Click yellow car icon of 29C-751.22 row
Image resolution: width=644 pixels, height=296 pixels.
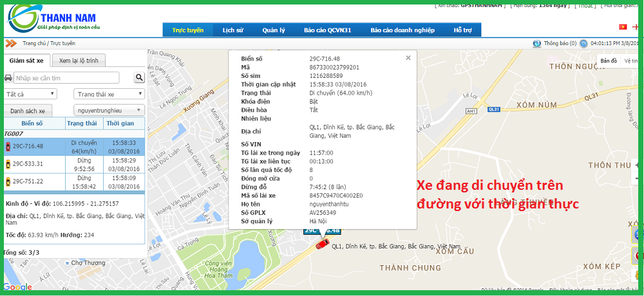pos(8,181)
